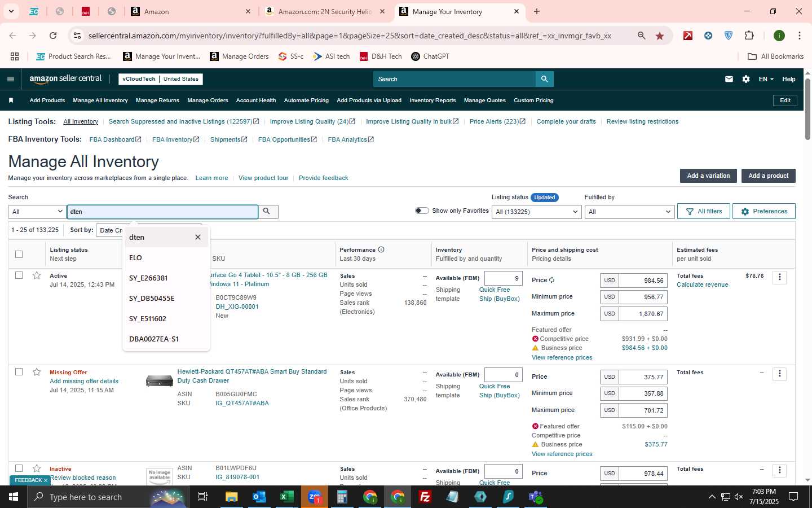Open the Preferences button
This screenshot has width=812, height=508.
coord(764,211)
